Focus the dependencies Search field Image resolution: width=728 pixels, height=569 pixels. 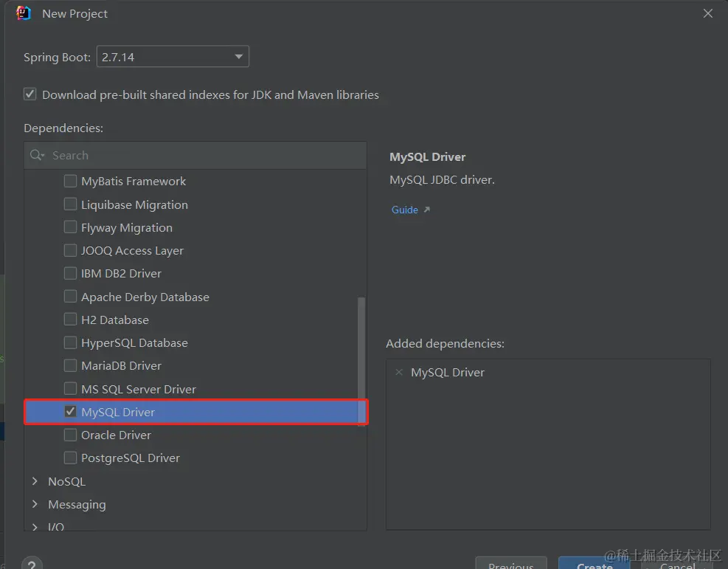click(195, 155)
